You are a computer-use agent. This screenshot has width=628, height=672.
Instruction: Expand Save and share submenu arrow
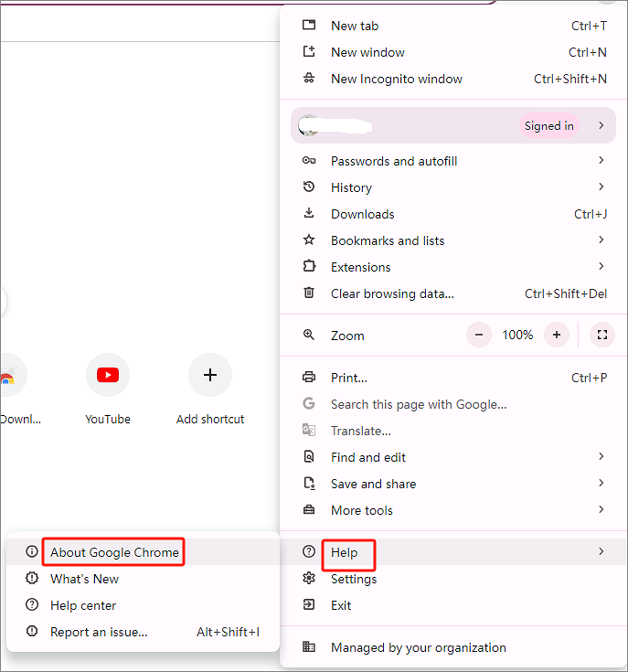coord(601,483)
